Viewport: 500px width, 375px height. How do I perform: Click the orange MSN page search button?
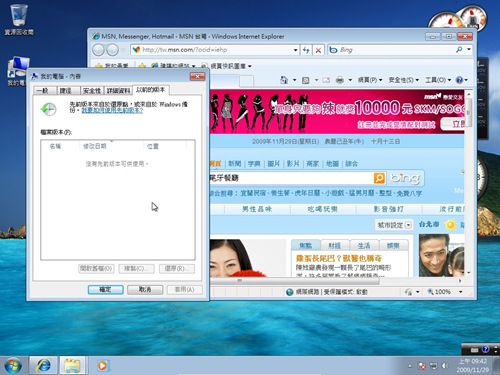tap(379, 178)
